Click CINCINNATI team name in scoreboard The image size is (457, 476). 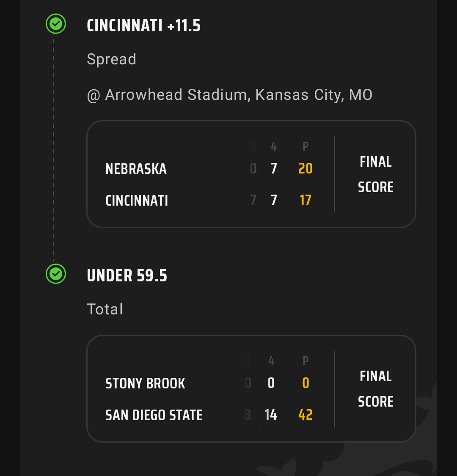tap(137, 201)
